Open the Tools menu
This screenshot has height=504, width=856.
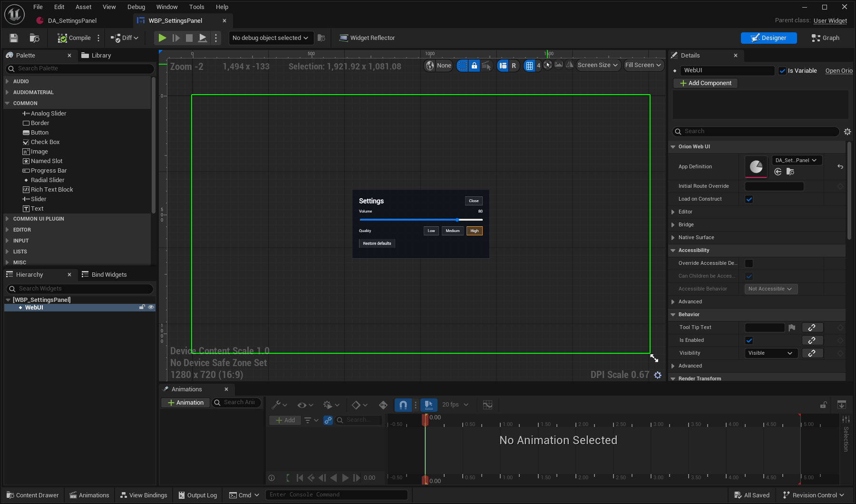196,7
